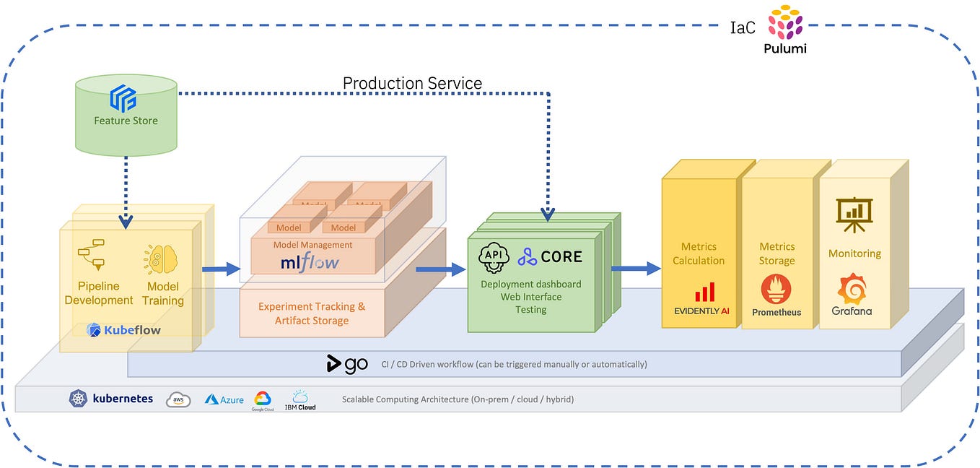The height and width of the screenshot is (468, 980).
Task: Click the Production Service label
Action: (412, 83)
